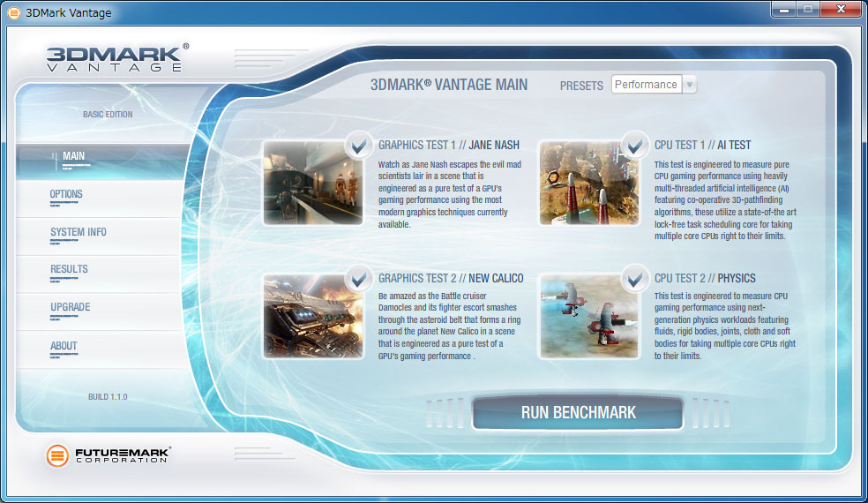The image size is (868, 503).
Task: Click the 3DMARK VANTAGE MAIN heading
Action: [449, 85]
